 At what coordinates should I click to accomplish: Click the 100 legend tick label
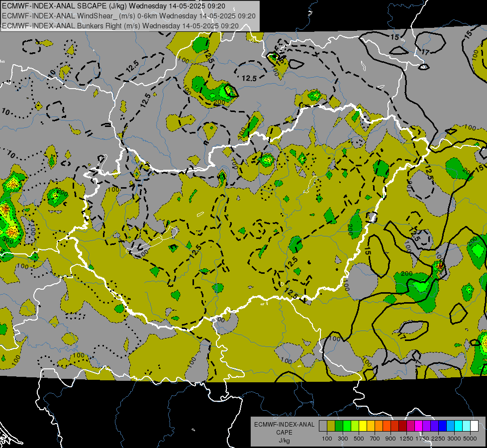(327, 439)
